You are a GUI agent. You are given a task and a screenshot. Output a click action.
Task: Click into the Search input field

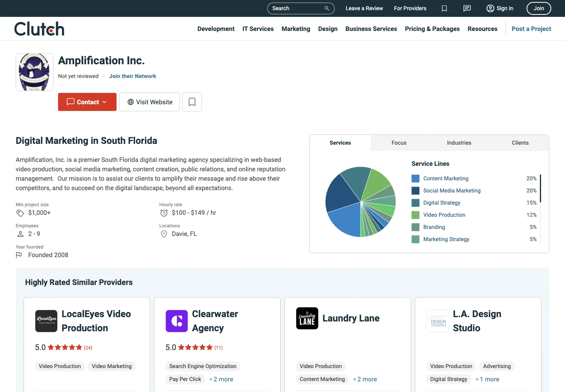[296, 8]
